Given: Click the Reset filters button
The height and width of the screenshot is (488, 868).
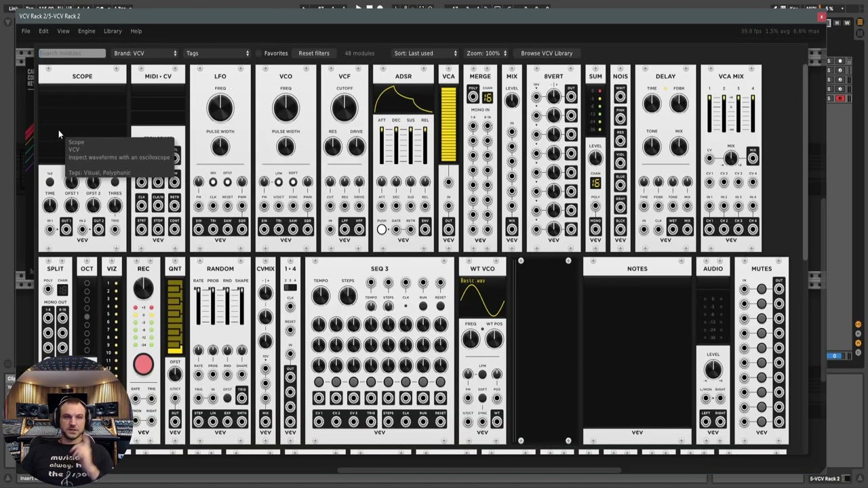Looking at the screenshot, I should [x=314, y=53].
